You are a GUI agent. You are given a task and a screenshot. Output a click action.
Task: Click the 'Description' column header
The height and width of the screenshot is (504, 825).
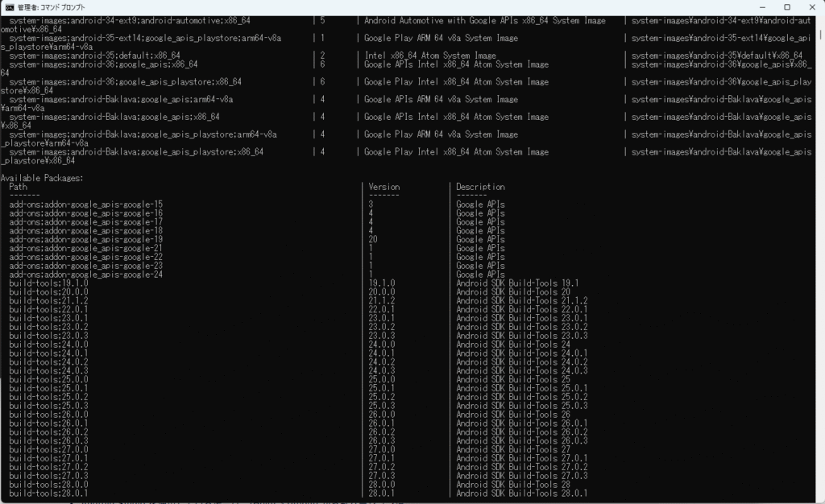coord(480,187)
